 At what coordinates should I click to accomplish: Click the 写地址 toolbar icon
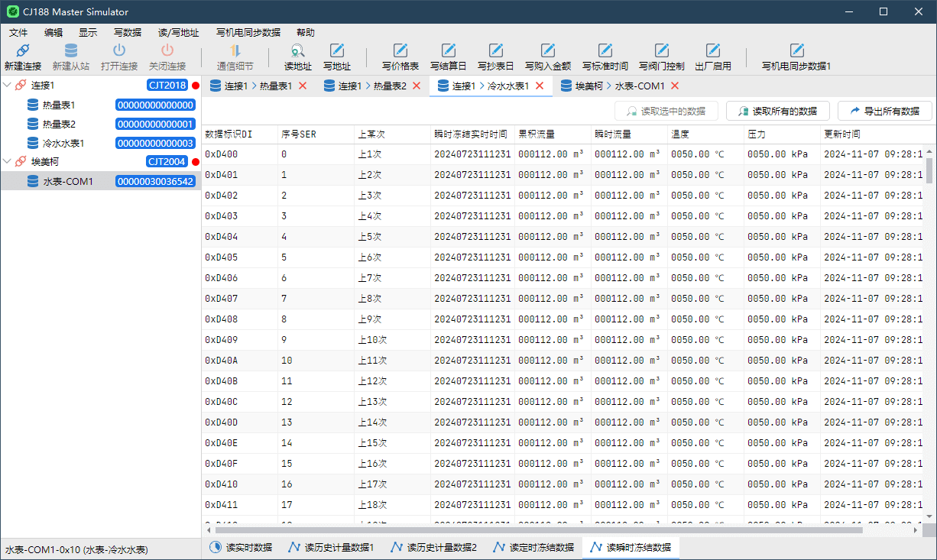(337, 50)
